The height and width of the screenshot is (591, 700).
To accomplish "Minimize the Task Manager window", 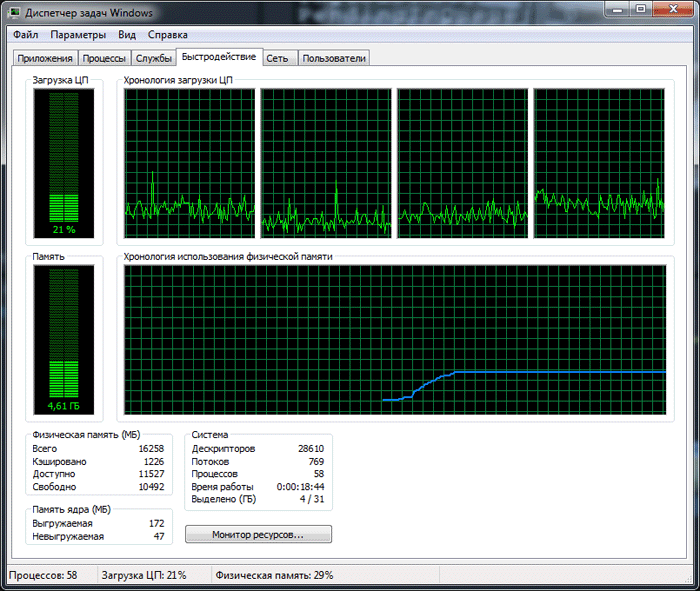I will [617, 9].
